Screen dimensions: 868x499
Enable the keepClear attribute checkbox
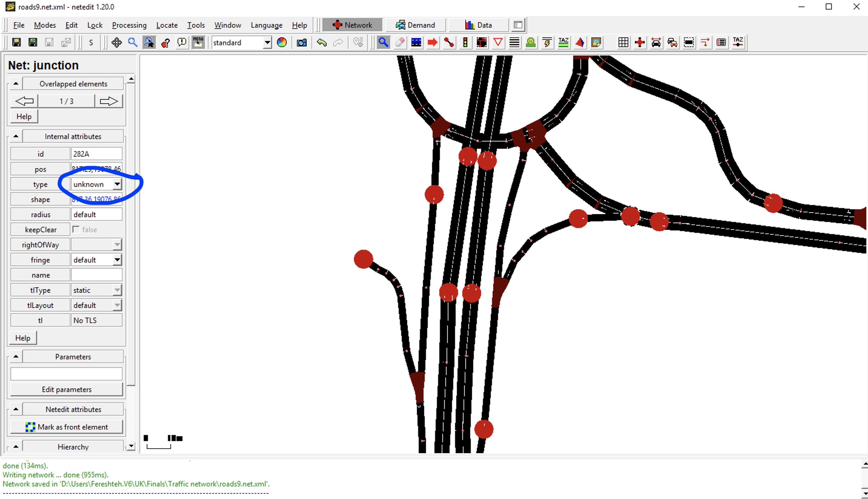coord(76,229)
